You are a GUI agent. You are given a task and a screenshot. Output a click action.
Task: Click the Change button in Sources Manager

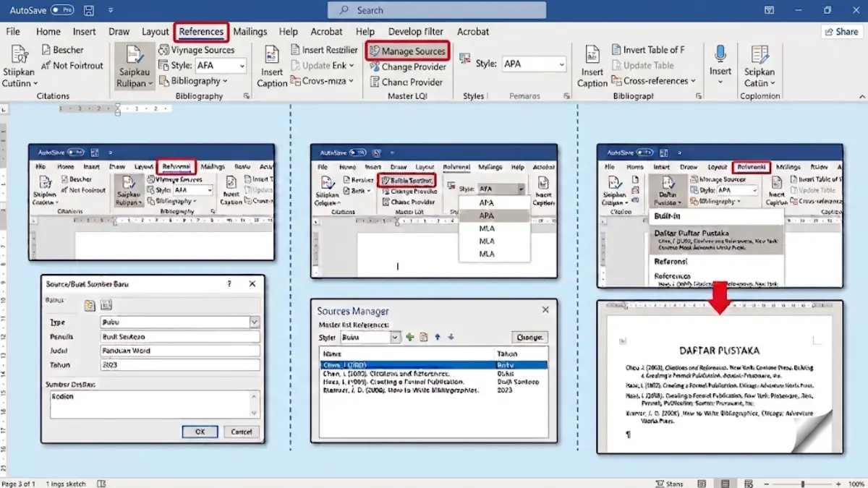tap(529, 338)
